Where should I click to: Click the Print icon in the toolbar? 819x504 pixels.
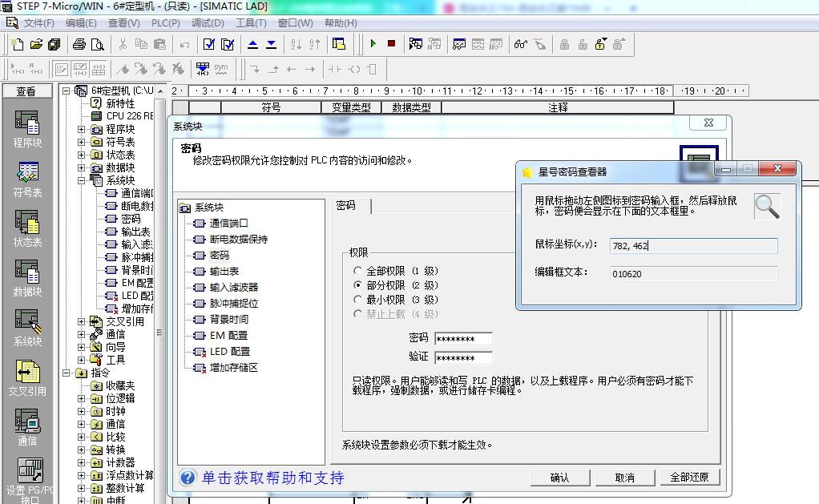pos(79,44)
